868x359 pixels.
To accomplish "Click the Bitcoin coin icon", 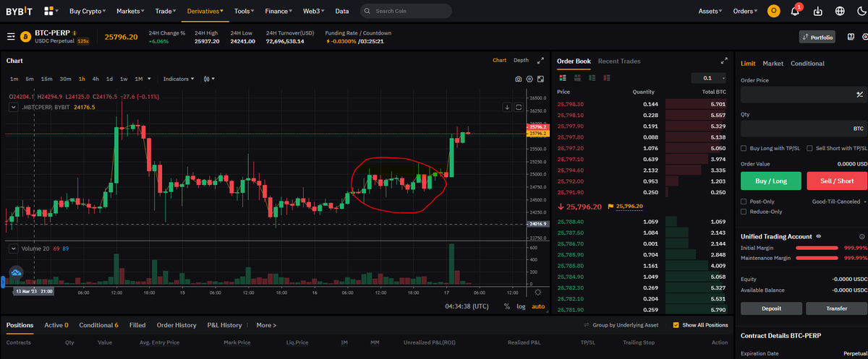I will point(25,36).
